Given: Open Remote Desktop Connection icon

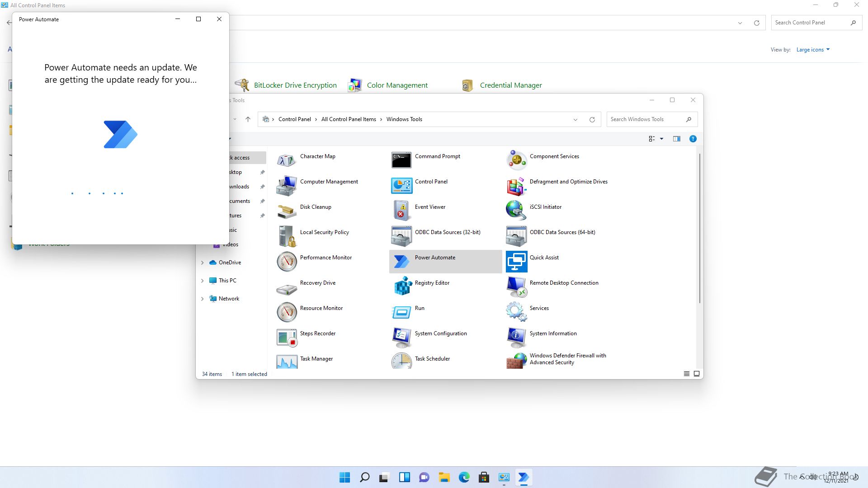Looking at the screenshot, I should [516, 286].
